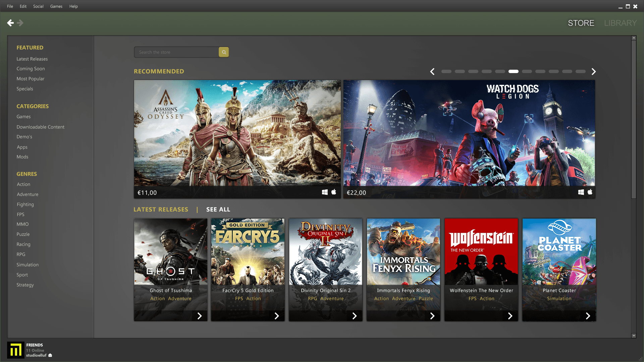The width and height of the screenshot is (644, 362).
Task: Open the Edit menu
Action: (23, 6)
